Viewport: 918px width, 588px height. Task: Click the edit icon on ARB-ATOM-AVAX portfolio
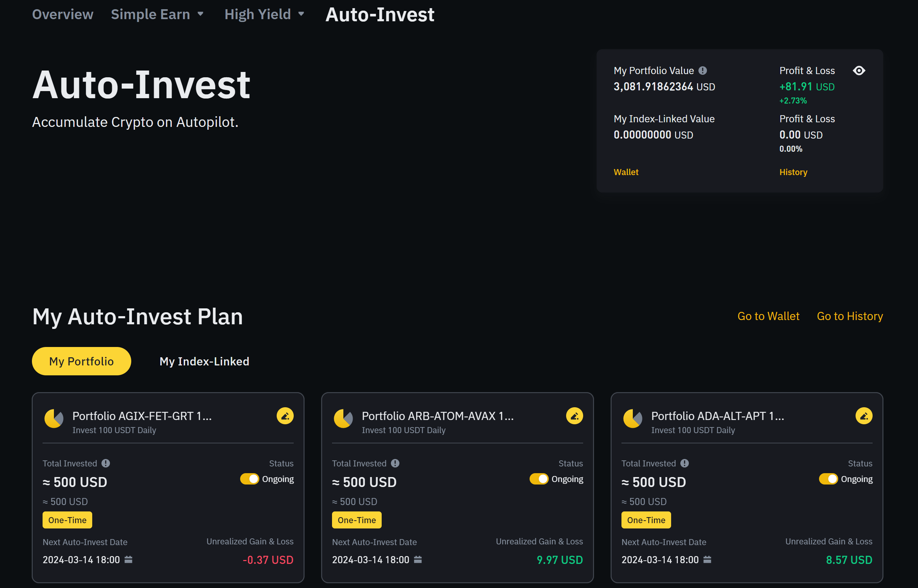tap(574, 416)
